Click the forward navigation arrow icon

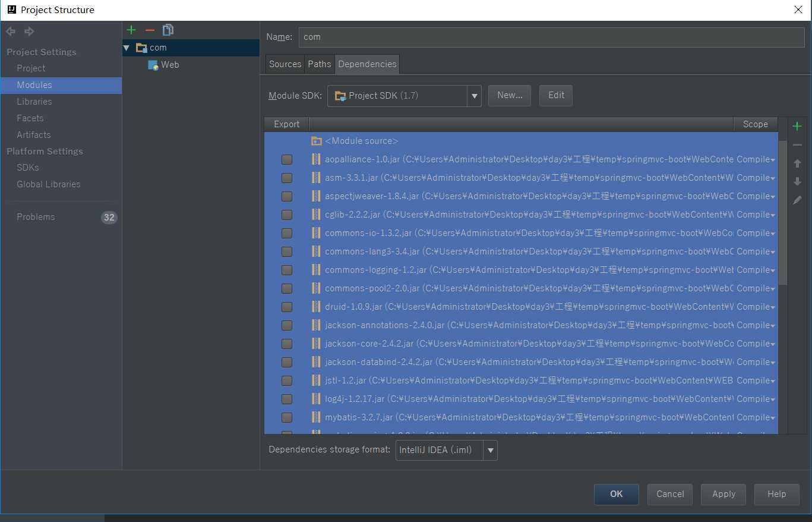[29, 32]
